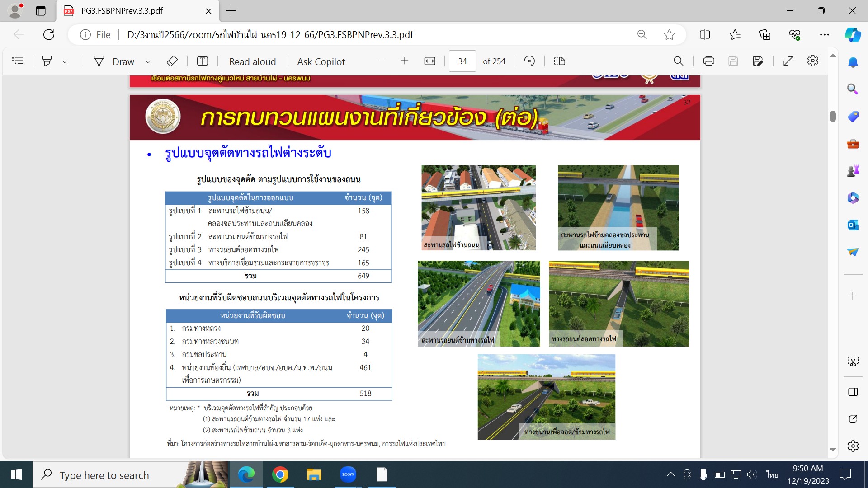
Task: Click Ask Copilot button
Action: [x=321, y=61]
